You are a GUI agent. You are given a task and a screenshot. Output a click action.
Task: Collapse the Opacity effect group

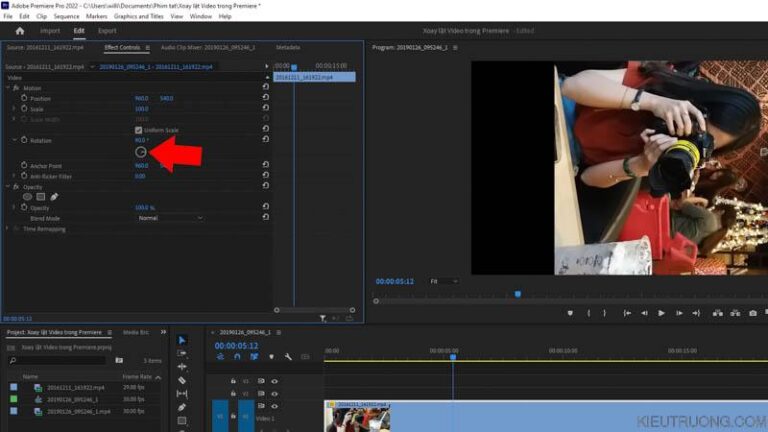(8, 187)
